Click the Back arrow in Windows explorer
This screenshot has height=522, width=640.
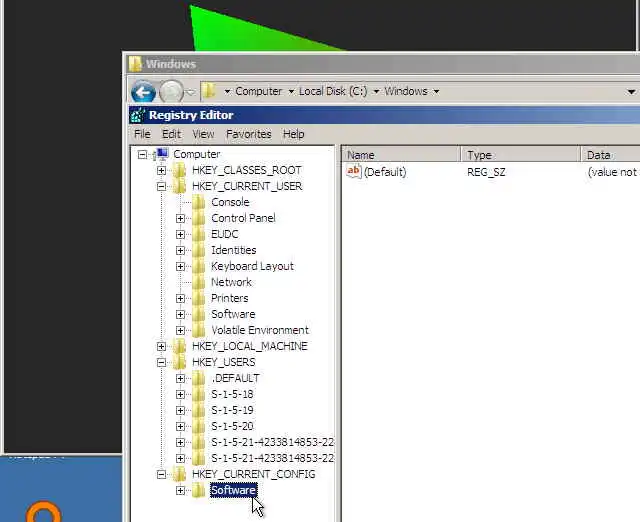coord(143,92)
